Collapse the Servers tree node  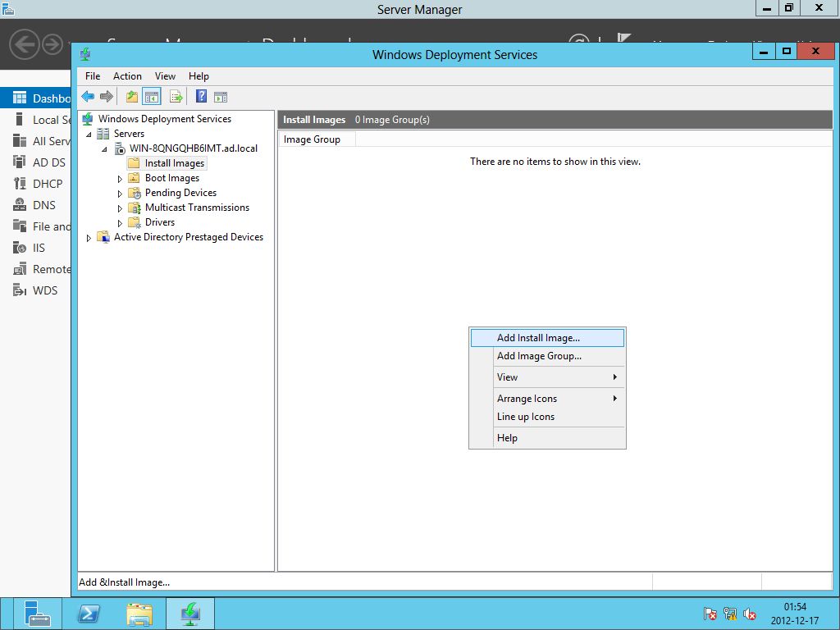(89, 135)
